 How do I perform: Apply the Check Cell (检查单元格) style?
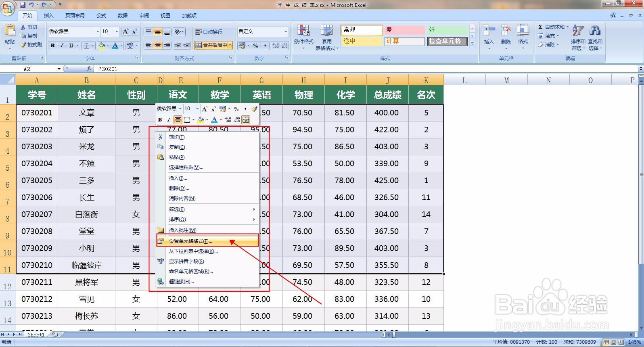pos(447,41)
